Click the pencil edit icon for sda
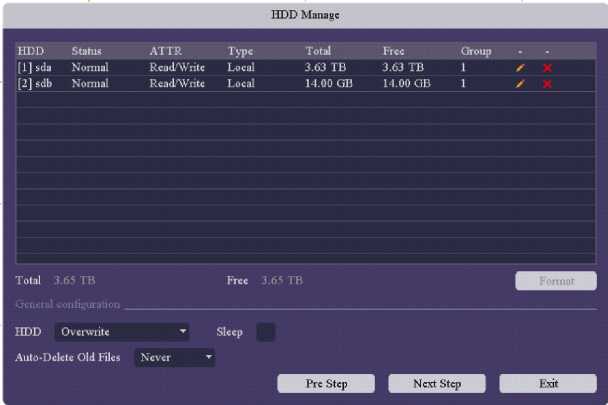Image resolution: width=608 pixels, height=405 pixels. [x=520, y=67]
